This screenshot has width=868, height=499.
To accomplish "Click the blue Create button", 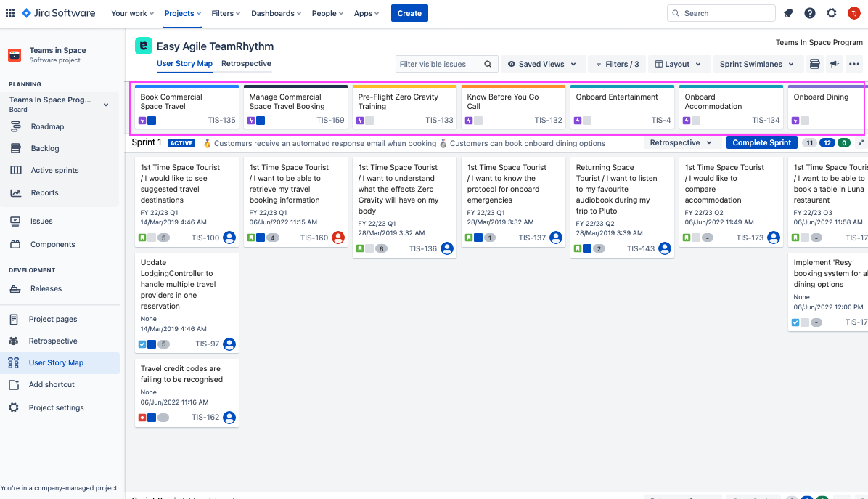I will click(x=409, y=13).
